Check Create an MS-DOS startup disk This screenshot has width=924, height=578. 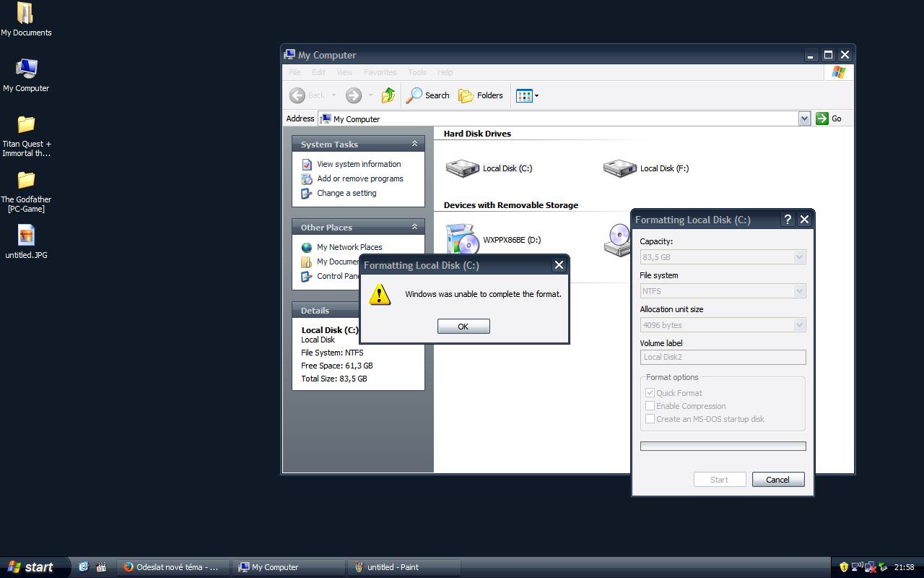650,419
